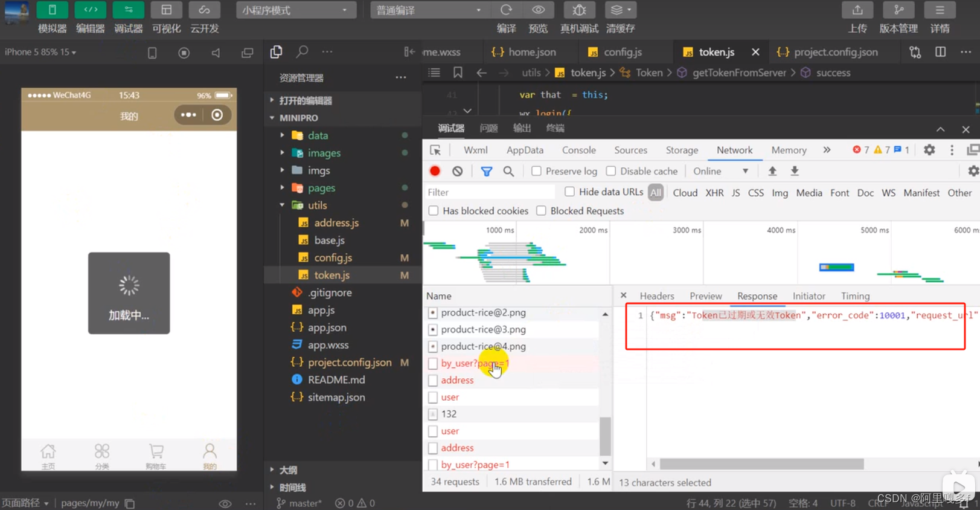980x510 pixels.
Task: Click the red record network log button
Action: (x=435, y=171)
